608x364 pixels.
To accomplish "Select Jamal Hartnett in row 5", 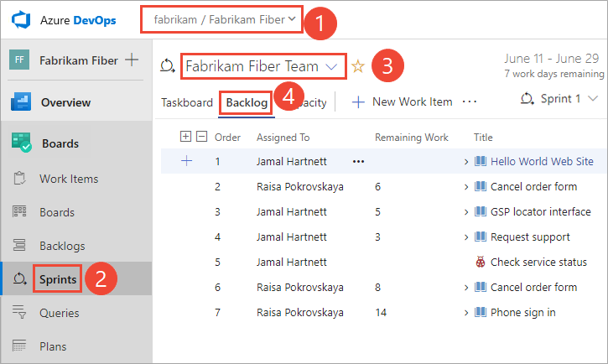I will pyautogui.click(x=291, y=262).
